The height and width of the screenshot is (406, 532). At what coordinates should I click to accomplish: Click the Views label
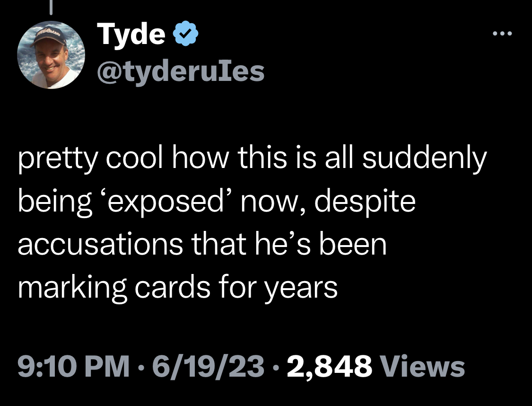(422, 367)
